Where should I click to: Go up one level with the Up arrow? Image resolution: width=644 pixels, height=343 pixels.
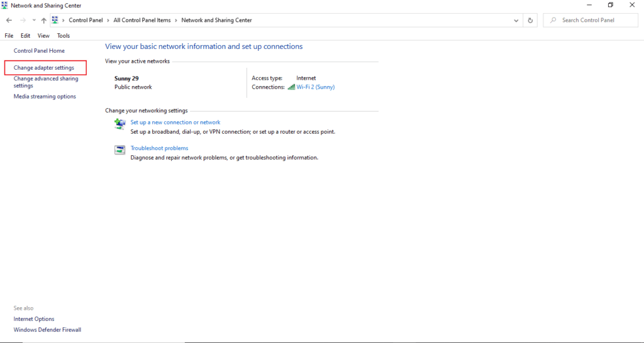[43, 20]
